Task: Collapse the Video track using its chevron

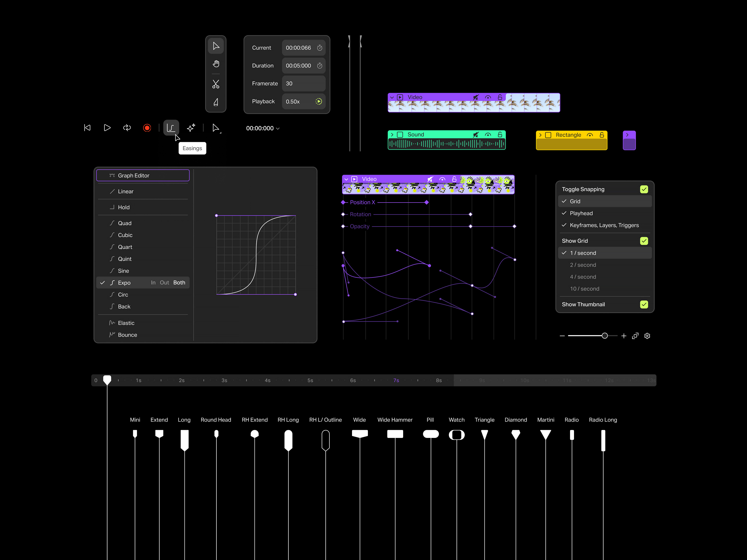Action: 392,97
